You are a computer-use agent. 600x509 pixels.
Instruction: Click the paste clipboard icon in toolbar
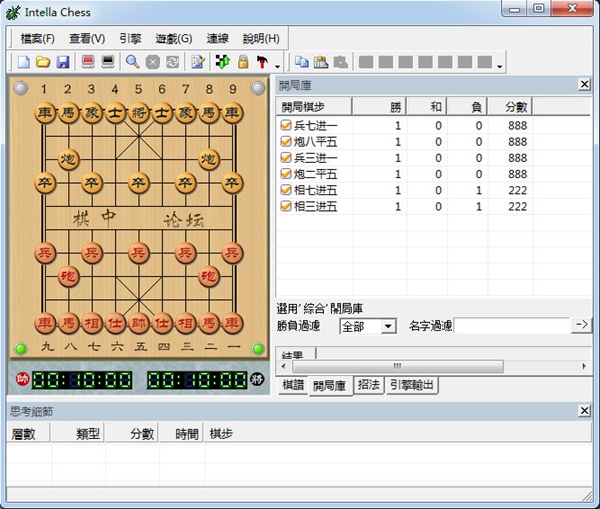pyautogui.click(x=321, y=62)
